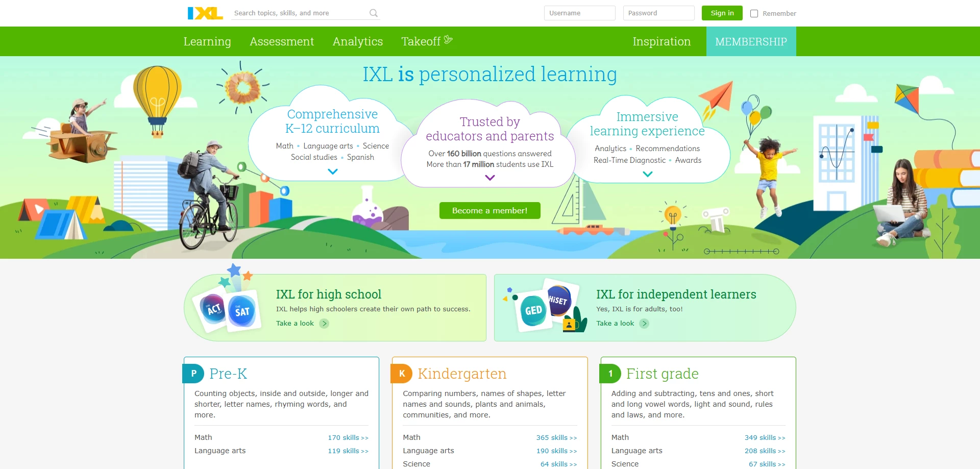Click the IXL logo
The image size is (980, 469).
[x=205, y=13]
